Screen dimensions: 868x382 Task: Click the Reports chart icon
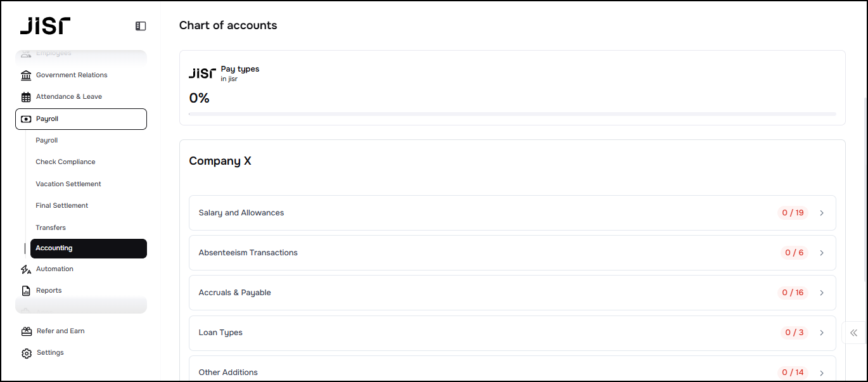coord(26,291)
